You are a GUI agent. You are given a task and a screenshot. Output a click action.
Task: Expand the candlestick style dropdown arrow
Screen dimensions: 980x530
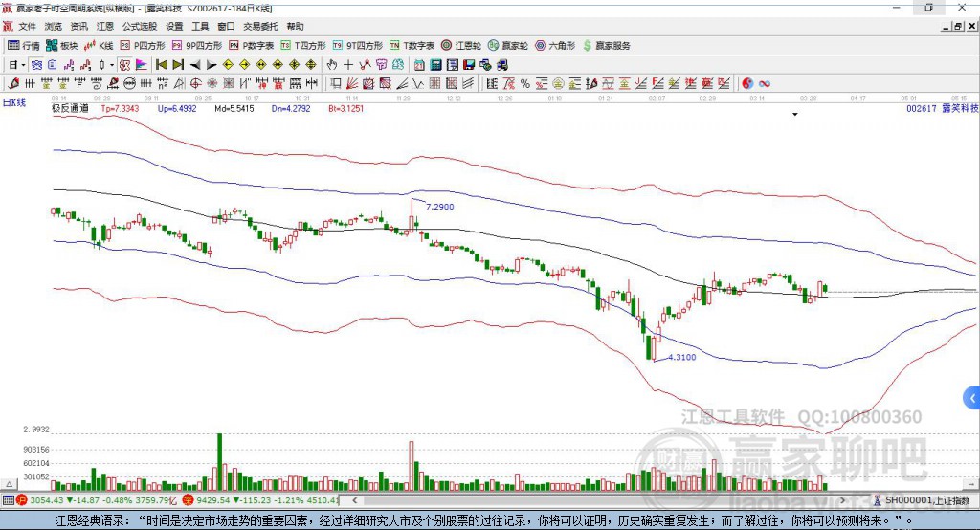[112, 65]
